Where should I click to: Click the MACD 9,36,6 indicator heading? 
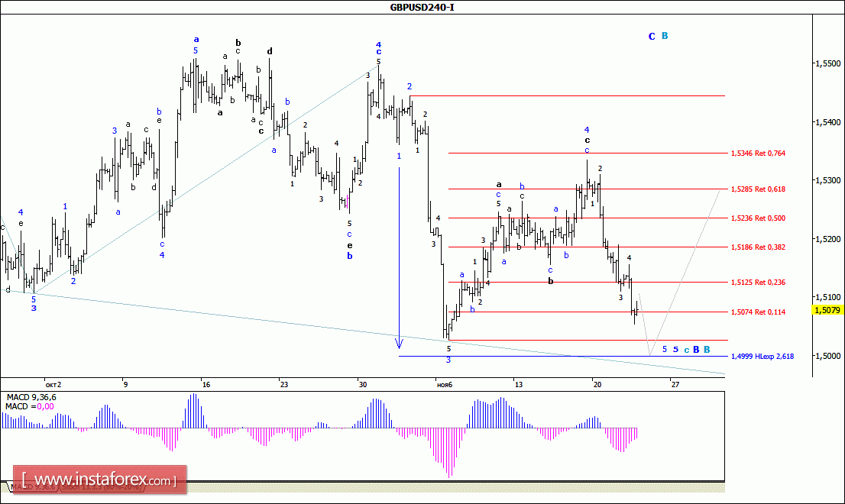pos(31,397)
